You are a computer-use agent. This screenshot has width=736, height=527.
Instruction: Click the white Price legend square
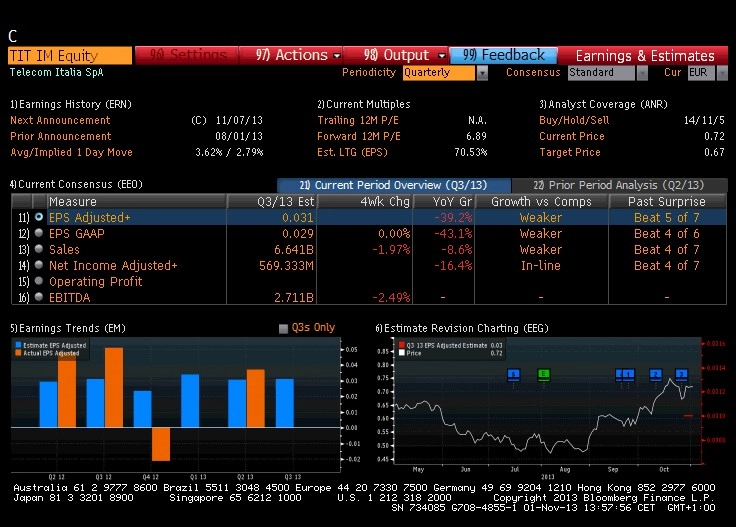tap(401, 353)
